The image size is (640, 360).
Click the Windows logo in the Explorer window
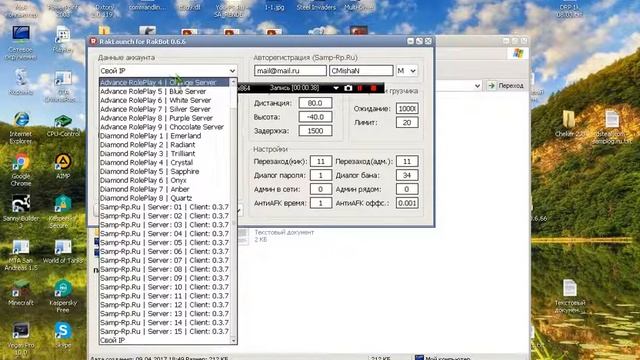point(518,53)
